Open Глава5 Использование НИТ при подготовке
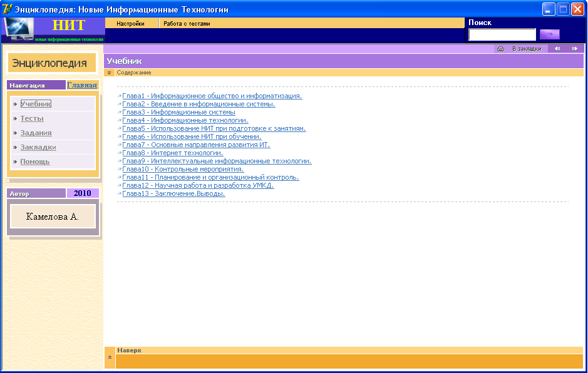Viewport: 588px width, 373px height. (214, 128)
